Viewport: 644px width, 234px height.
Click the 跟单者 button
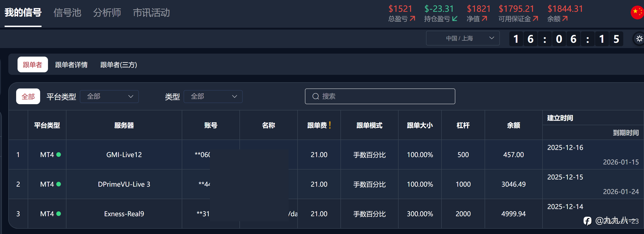tap(33, 65)
